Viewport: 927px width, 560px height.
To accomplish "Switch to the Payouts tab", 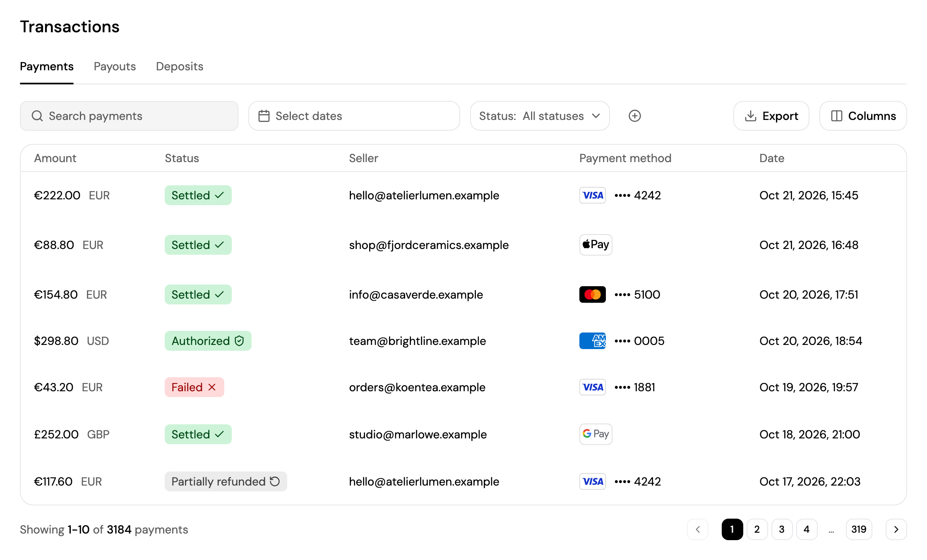I will tap(115, 67).
